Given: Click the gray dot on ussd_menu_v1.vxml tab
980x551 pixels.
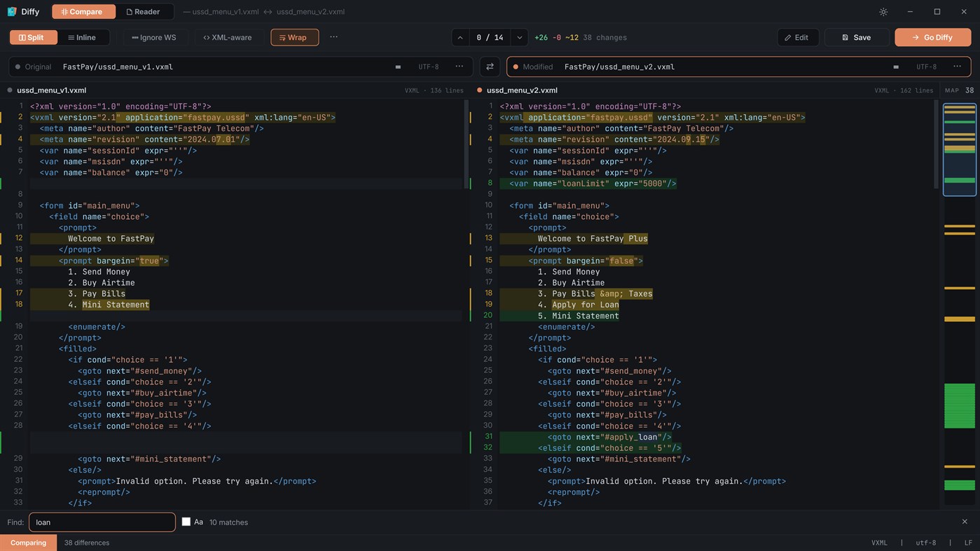Looking at the screenshot, I should [x=10, y=90].
